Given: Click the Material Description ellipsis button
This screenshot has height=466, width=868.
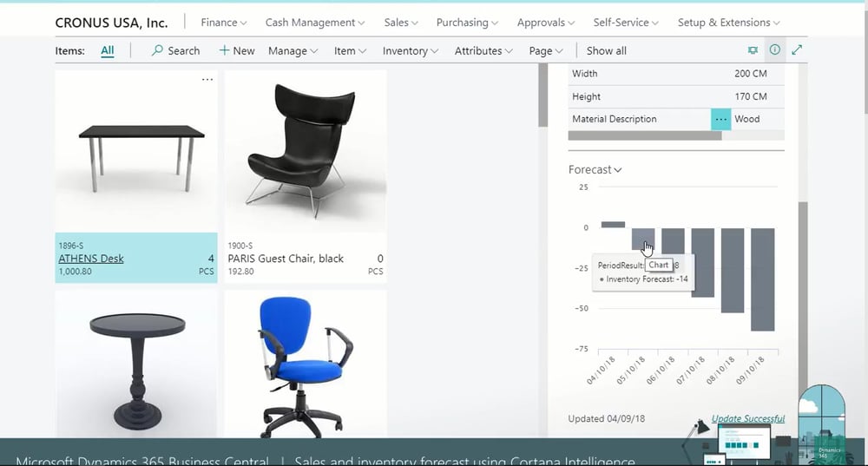Looking at the screenshot, I should tap(720, 119).
